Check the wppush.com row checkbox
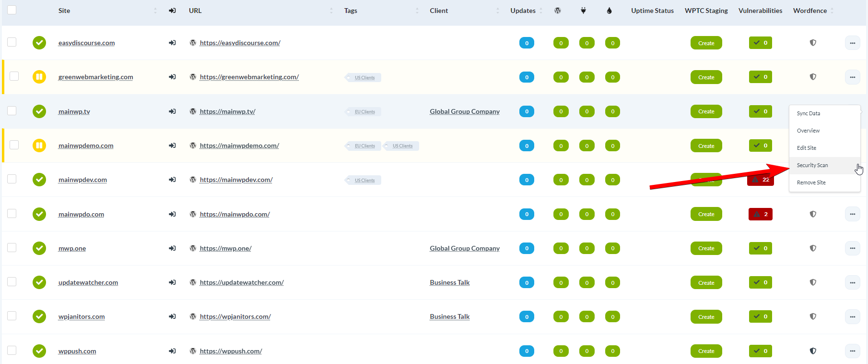868x364 pixels. coord(12,351)
